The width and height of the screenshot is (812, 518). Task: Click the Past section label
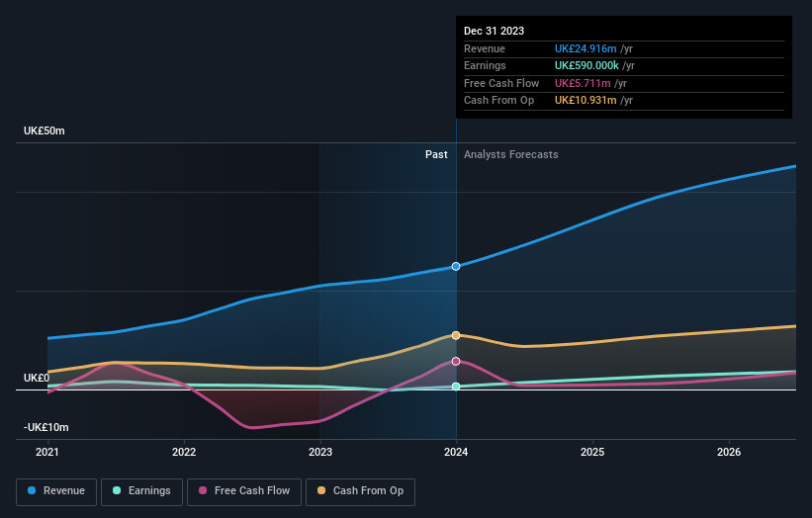pos(436,155)
